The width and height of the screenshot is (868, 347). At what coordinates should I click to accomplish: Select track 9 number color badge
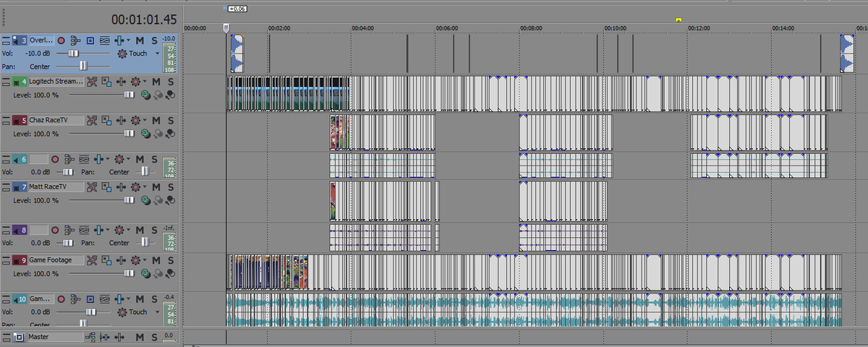21,260
